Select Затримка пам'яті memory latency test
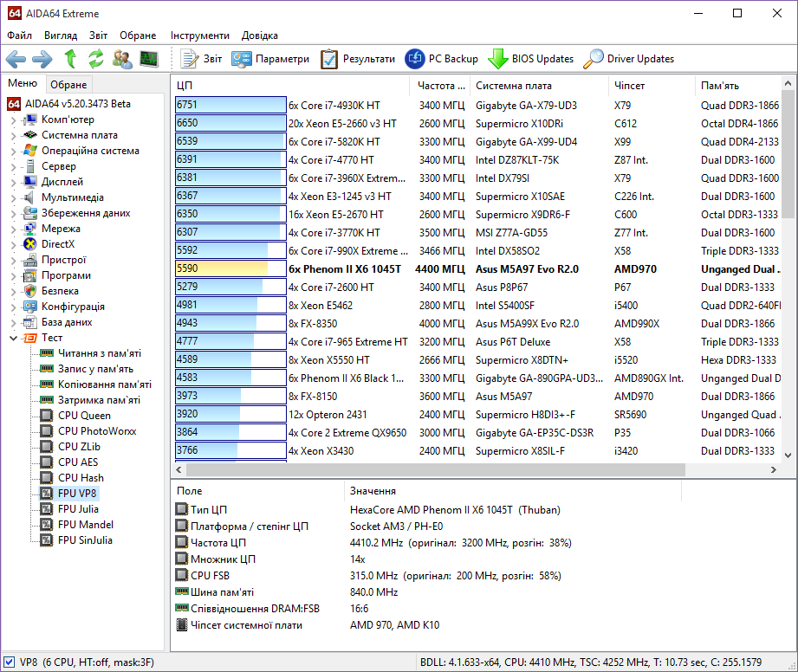Viewport: 798px width, 672px height. [99, 400]
